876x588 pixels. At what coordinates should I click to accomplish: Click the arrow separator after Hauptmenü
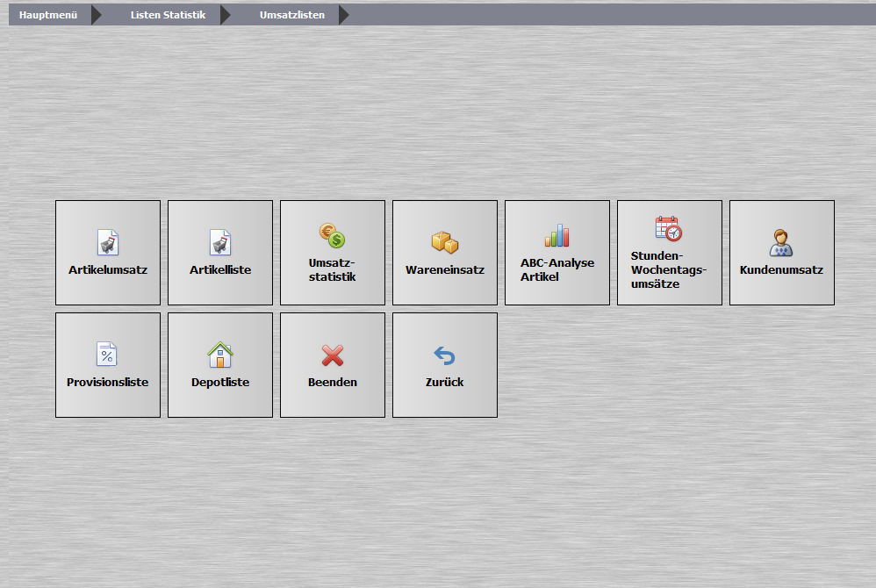pos(96,15)
